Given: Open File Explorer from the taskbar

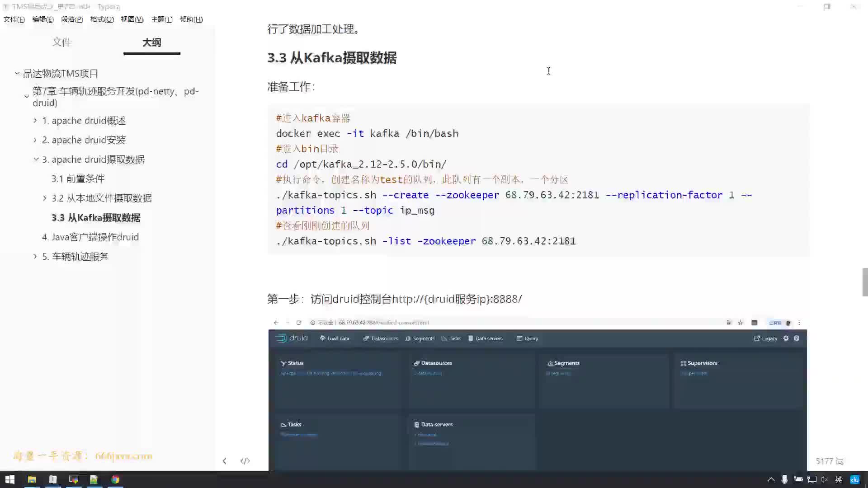Looking at the screenshot, I should pyautogui.click(x=32, y=479).
